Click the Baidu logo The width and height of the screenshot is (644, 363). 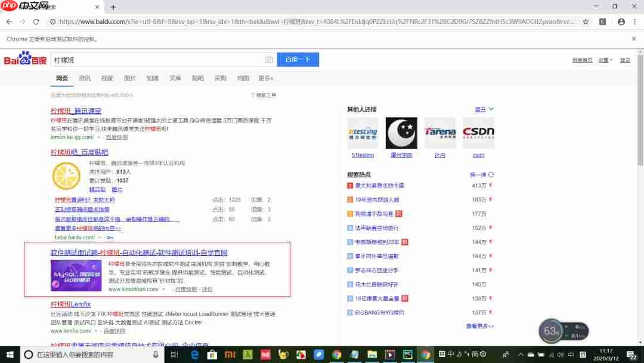coord(24,59)
